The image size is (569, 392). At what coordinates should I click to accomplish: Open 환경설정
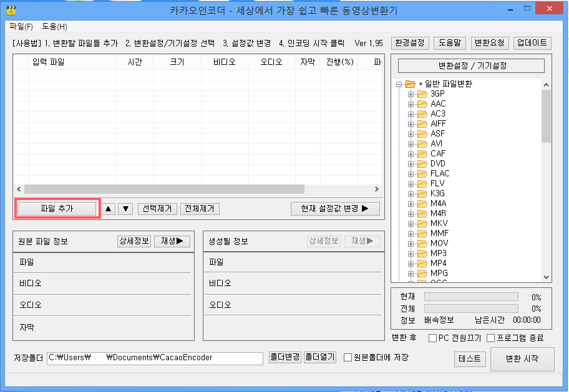[410, 43]
